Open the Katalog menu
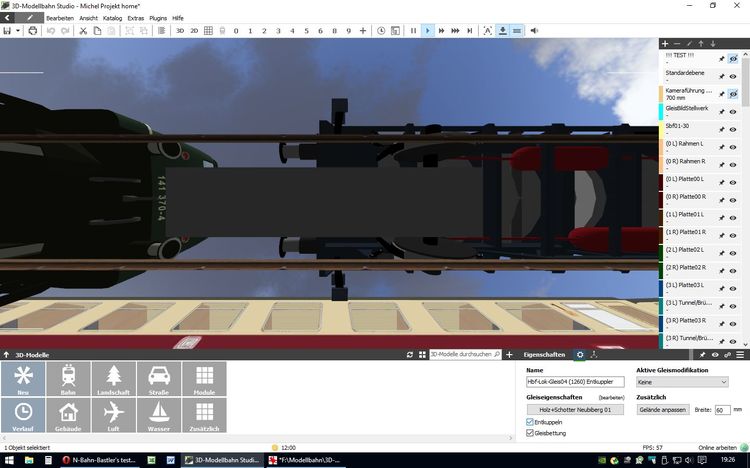 click(x=112, y=18)
